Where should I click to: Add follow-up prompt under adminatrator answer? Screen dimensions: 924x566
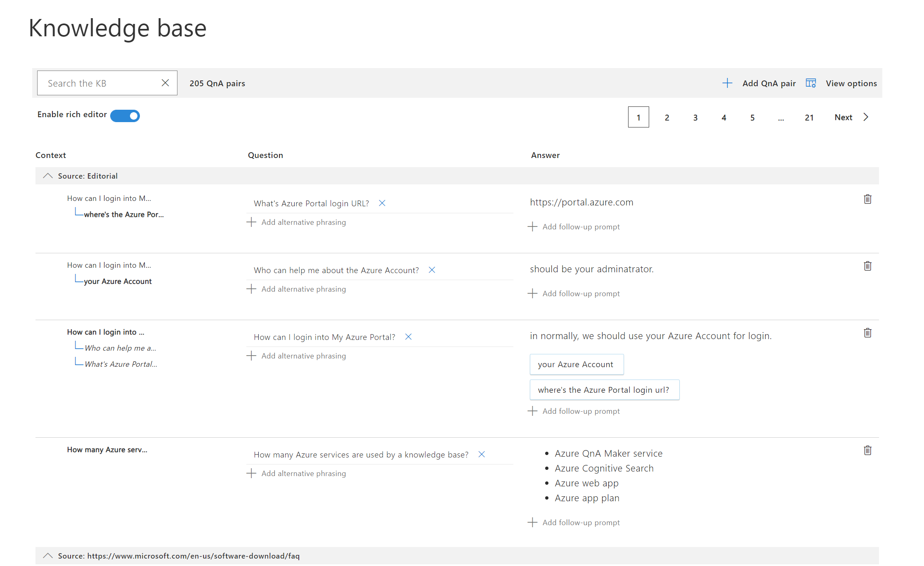pyautogui.click(x=574, y=294)
